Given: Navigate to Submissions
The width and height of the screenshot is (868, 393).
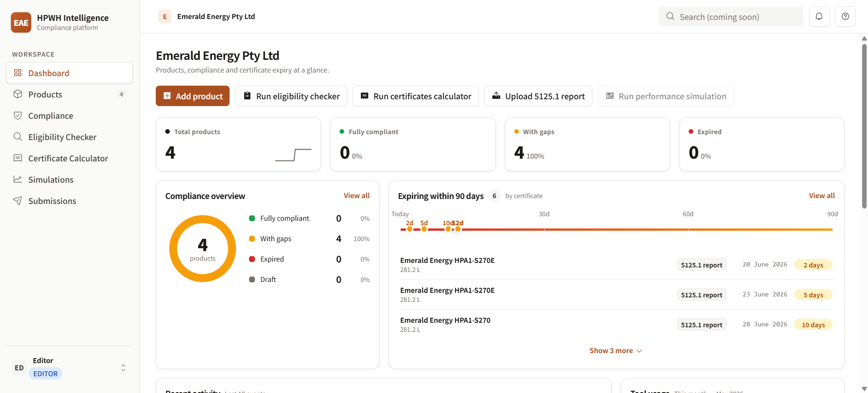Looking at the screenshot, I should point(69,201).
